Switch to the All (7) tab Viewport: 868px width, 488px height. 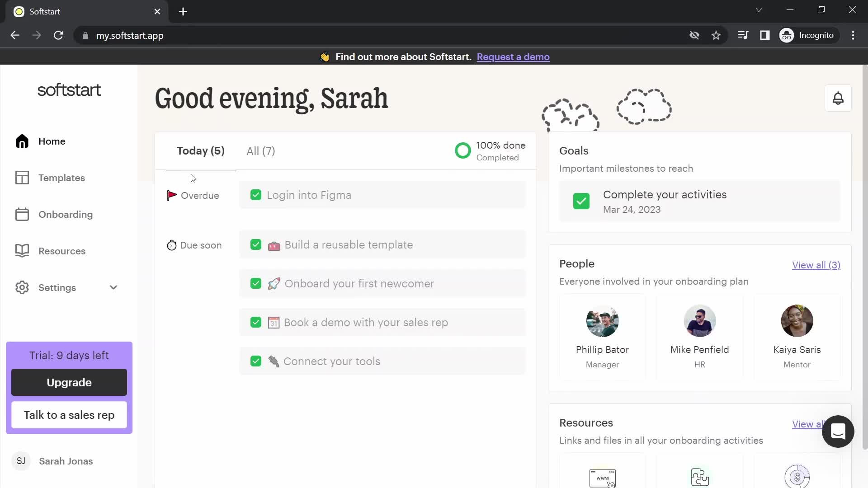click(260, 151)
